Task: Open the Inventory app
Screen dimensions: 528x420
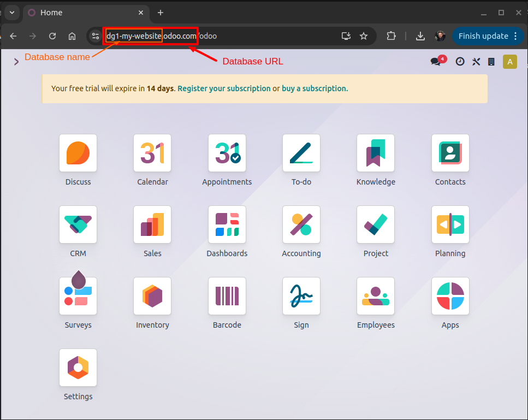Action: (152, 297)
